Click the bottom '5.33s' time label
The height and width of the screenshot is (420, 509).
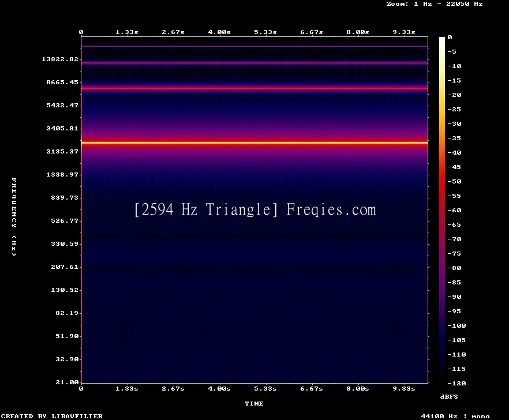(x=265, y=388)
